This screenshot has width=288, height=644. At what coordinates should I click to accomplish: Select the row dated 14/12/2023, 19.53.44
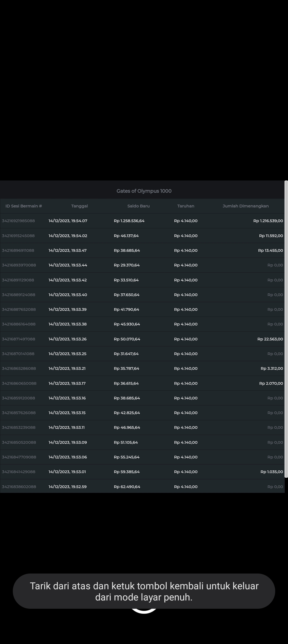tap(68, 265)
